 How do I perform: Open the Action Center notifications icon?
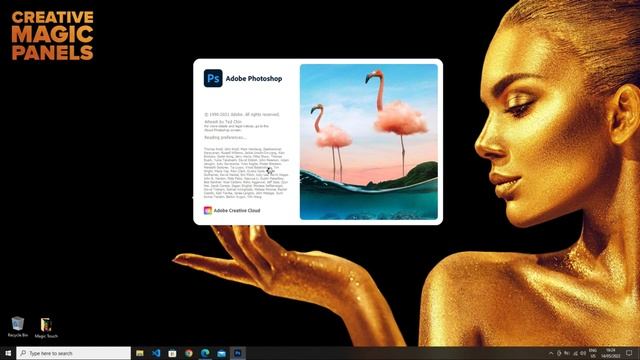tap(629, 353)
